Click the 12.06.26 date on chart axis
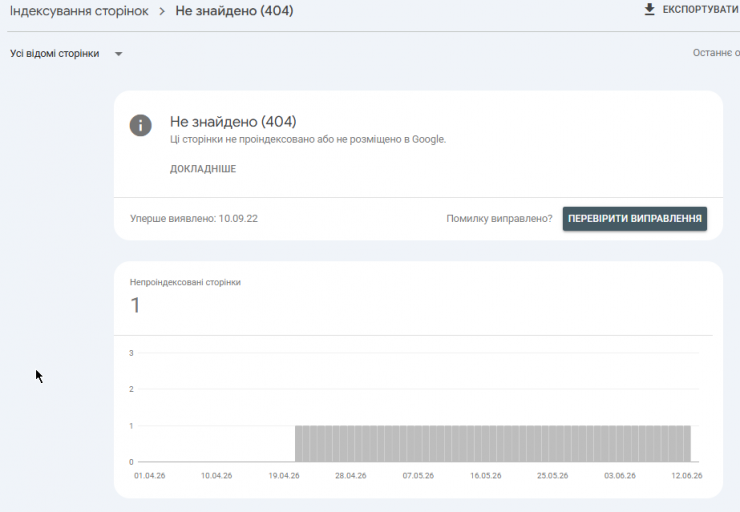Viewport: 740px width, 512px height. pos(687,476)
